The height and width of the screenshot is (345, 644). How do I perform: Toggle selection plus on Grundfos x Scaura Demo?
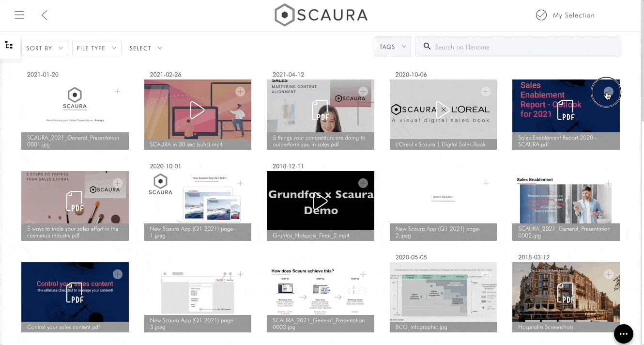pyautogui.click(x=363, y=183)
